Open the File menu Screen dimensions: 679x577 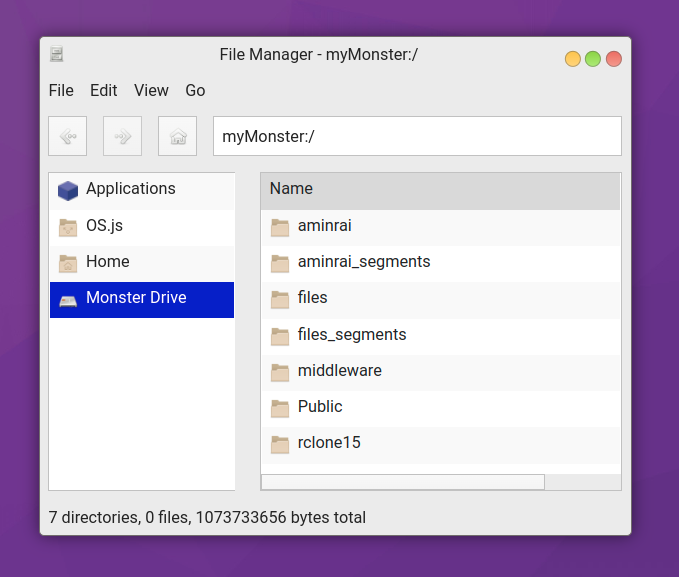pyautogui.click(x=61, y=90)
